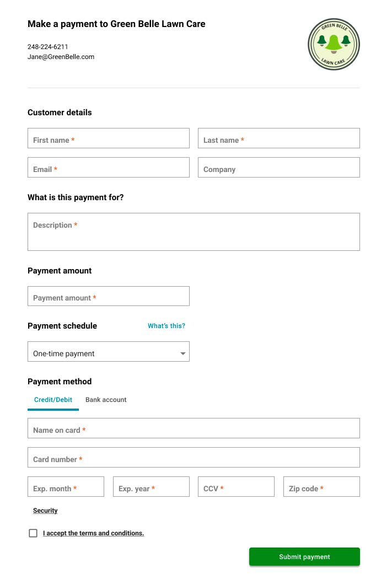Select the Zip code field

321,486
